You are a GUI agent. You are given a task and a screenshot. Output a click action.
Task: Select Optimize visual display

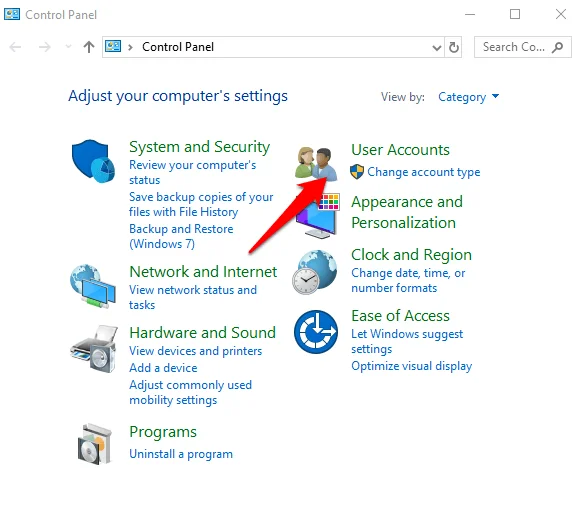click(411, 366)
